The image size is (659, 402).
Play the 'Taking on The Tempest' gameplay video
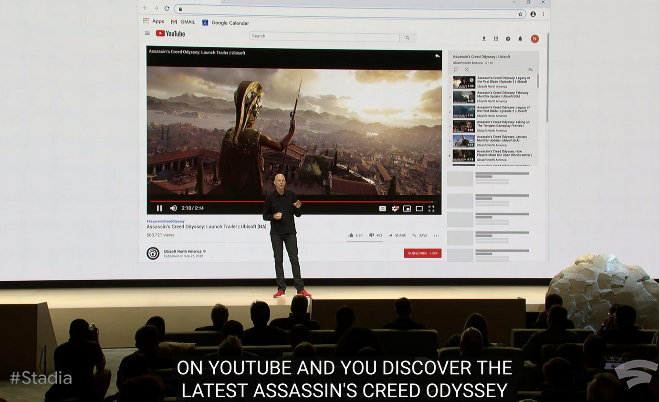coord(492,126)
